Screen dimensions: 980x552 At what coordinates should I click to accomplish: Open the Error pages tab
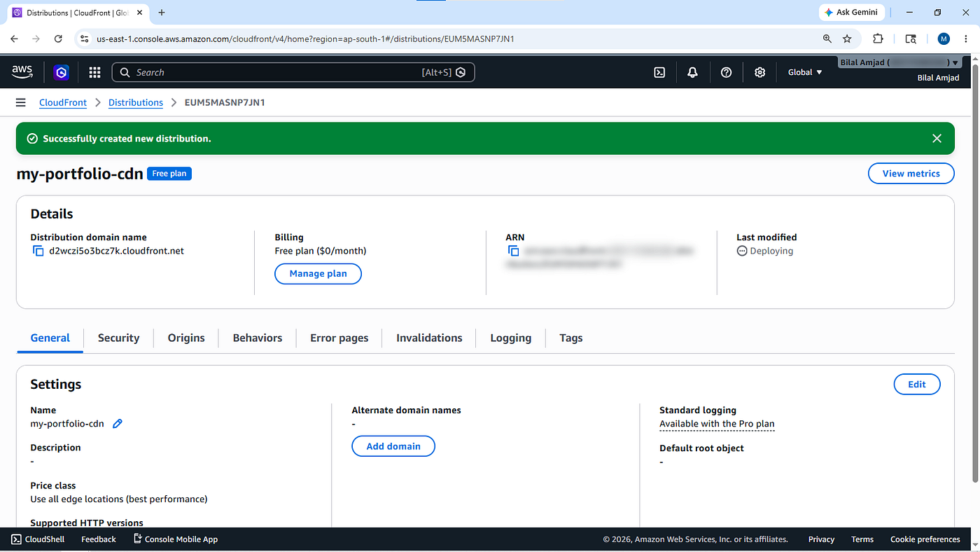(x=339, y=338)
